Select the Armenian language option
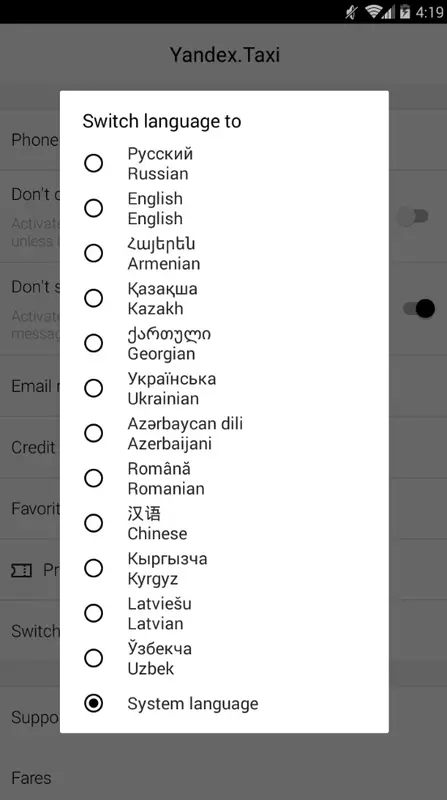447x800 pixels. tap(93, 253)
